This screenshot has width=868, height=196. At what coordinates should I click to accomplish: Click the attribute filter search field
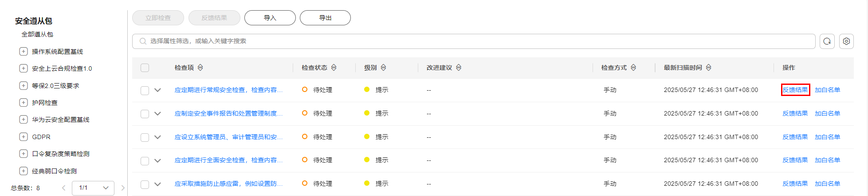(474, 41)
